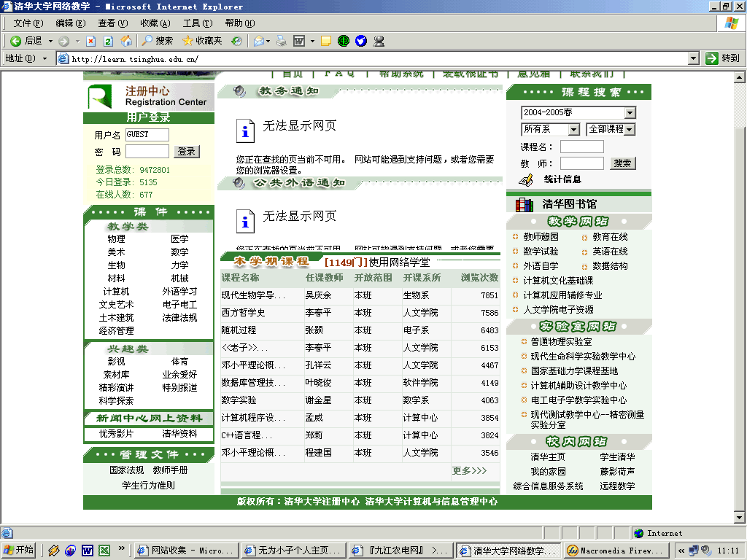The height and width of the screenshot is (560, 747).
Task: Click the Mail envelope toolbar icon
Action: (259, 41)
